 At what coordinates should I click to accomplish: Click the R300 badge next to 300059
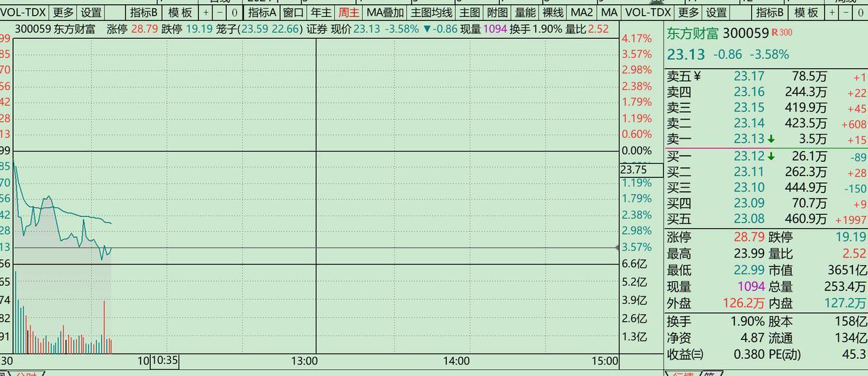(782, 33)
